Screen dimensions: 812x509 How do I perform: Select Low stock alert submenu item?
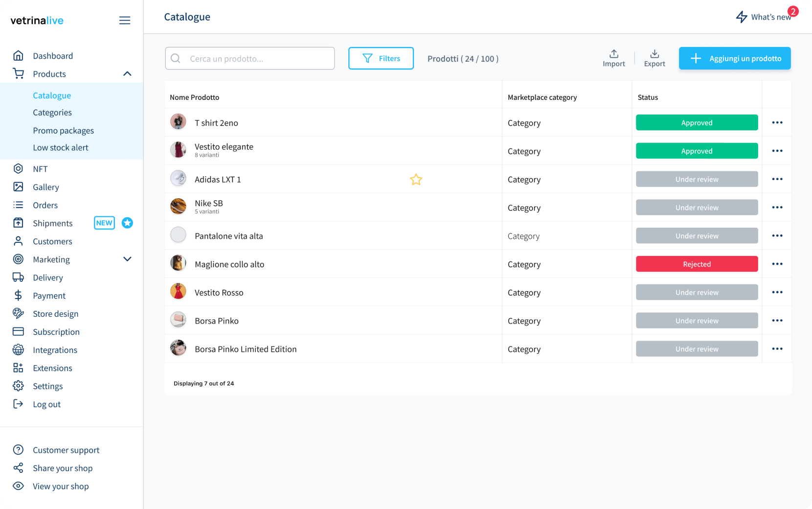click(x=61, y=148)
